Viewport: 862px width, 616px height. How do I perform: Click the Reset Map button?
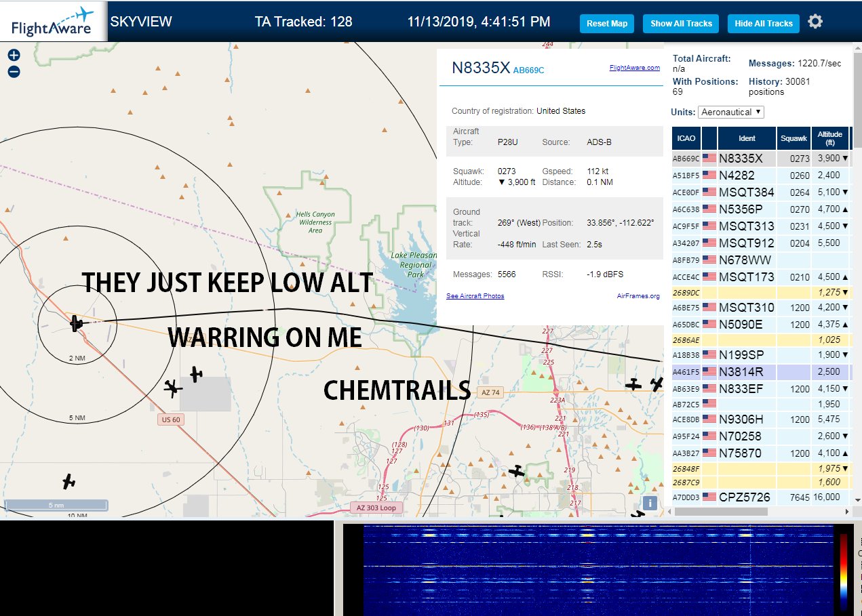(607, 24)
